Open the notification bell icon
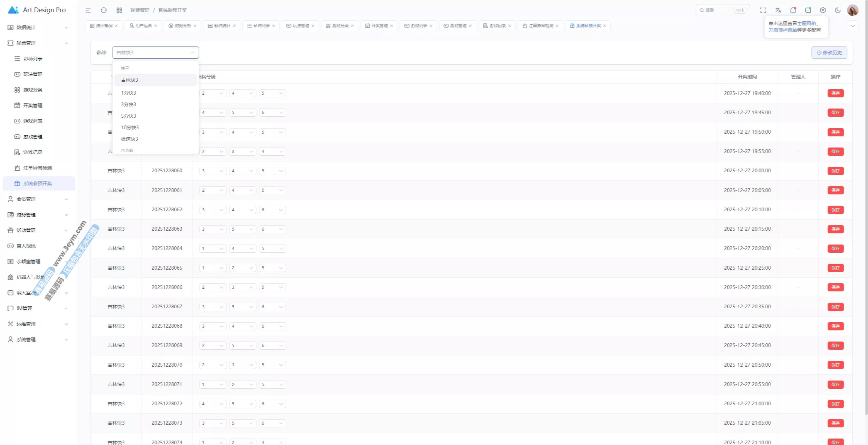Viewport: 868px width, 445px height. [793, 10]
